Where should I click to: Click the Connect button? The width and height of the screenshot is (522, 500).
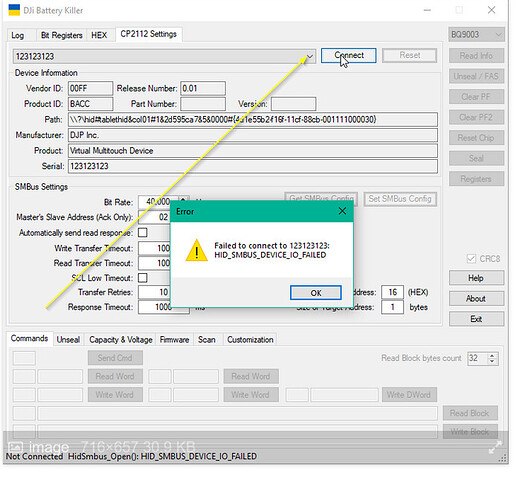[x=349, y=55]
